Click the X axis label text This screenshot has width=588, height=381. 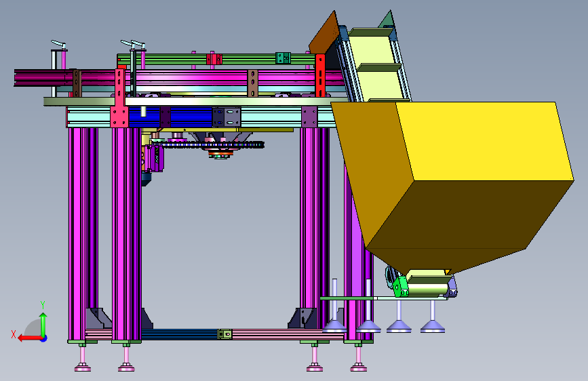tap(14, 334)
